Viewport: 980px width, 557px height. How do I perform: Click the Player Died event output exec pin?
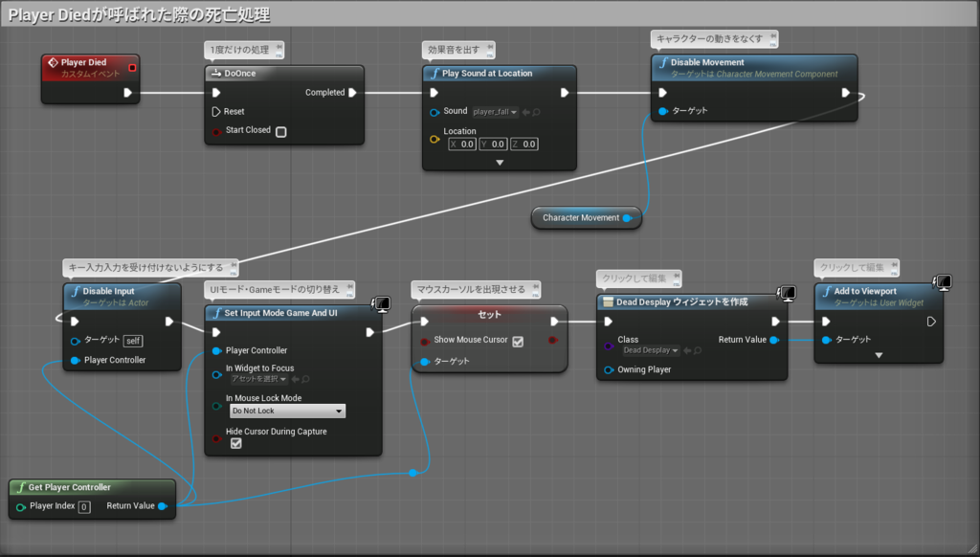pos(127,93)
